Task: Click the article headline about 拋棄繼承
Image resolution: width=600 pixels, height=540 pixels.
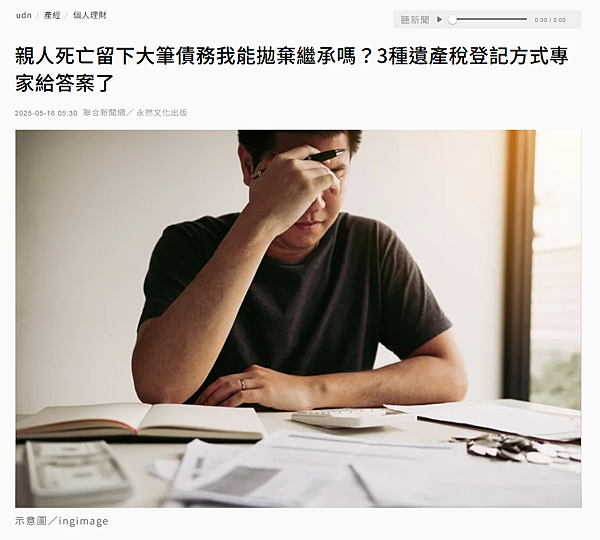Action: click(x=292, y=69)
